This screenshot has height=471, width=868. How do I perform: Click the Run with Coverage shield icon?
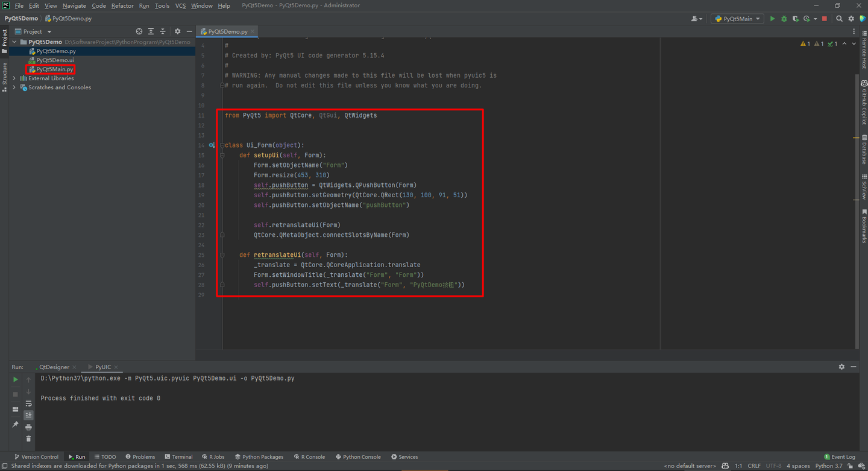(795, 19)
